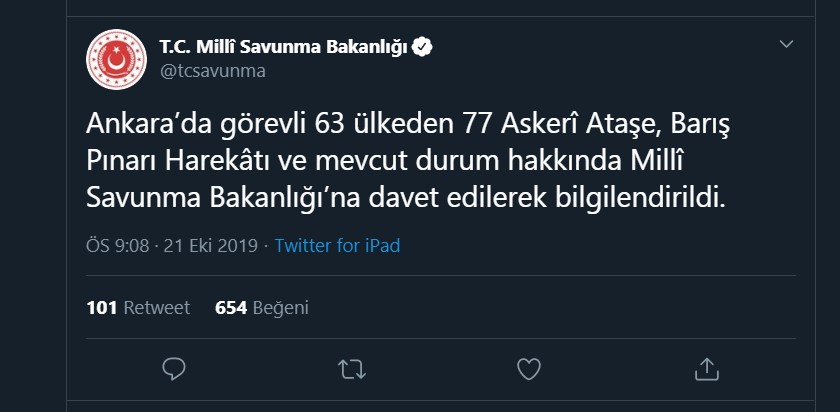View the 101 Retweet list
This screenshot has height=412, width=840.
click(138, 308)
